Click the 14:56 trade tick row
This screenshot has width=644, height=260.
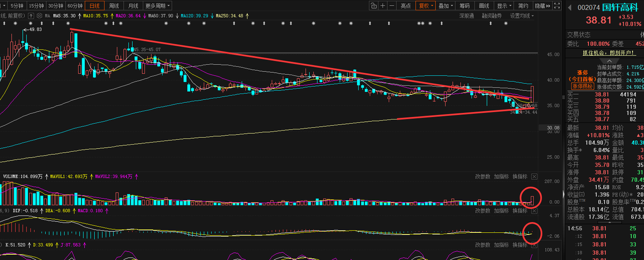click(604, 228)
